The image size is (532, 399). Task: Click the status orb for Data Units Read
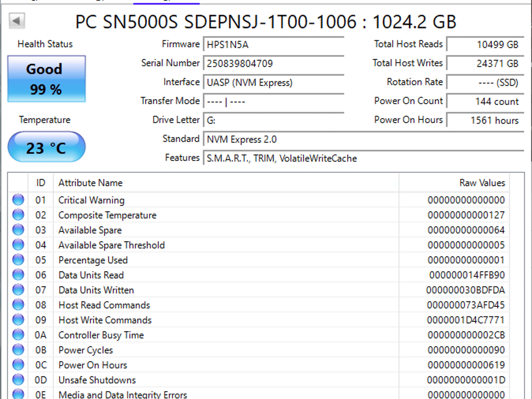point(18,275)
